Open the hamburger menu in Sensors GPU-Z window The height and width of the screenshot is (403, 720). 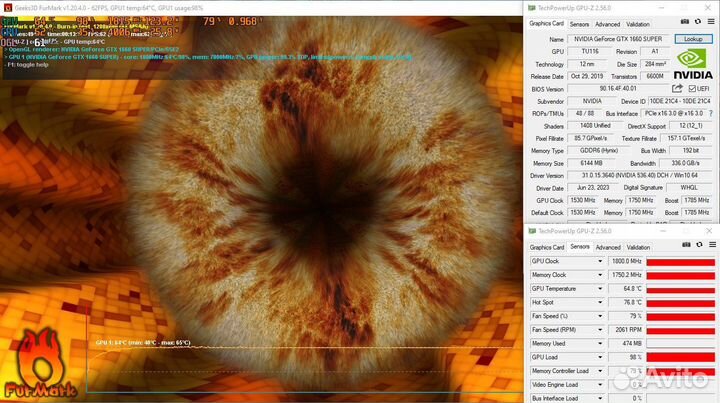[712, 245]
